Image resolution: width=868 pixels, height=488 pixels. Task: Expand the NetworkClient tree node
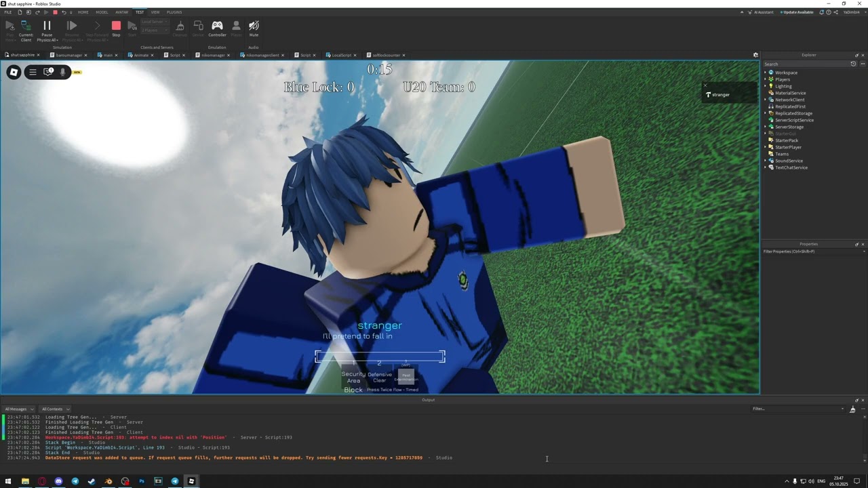(766, 100)
